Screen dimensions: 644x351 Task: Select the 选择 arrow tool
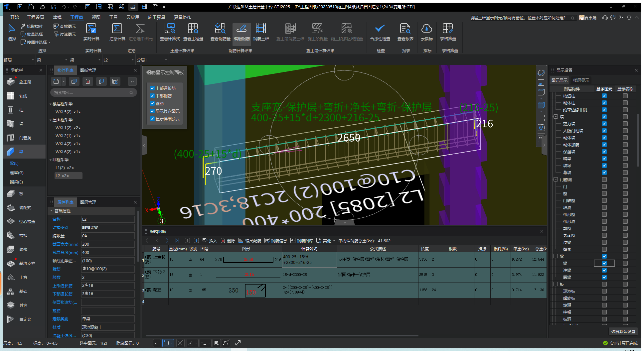click(12, 32)
